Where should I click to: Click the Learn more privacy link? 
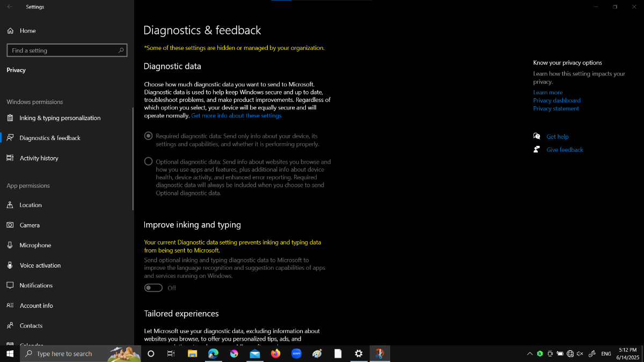coord(548,92)
